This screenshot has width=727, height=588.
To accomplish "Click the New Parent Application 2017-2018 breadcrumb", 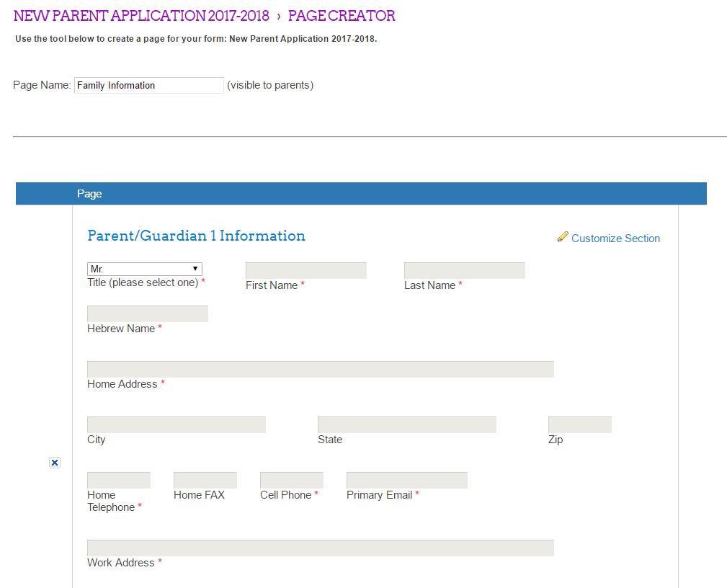I will click(x=141, y=16).
